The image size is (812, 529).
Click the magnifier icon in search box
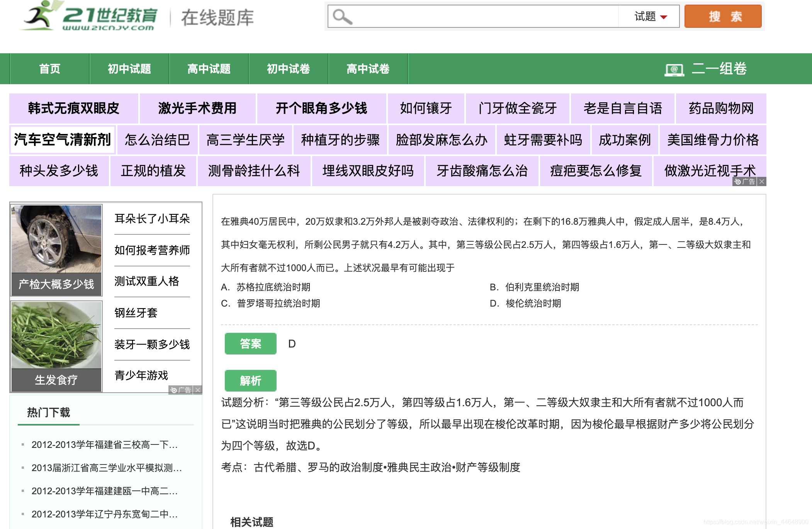pyautogui.click(x=342, y=17)
